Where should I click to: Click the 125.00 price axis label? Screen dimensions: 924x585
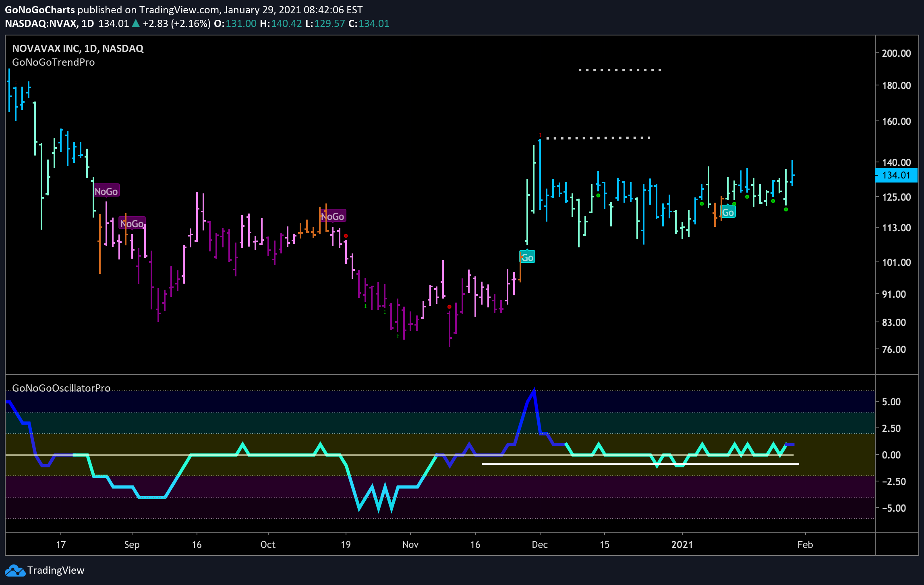pos(896,197)
